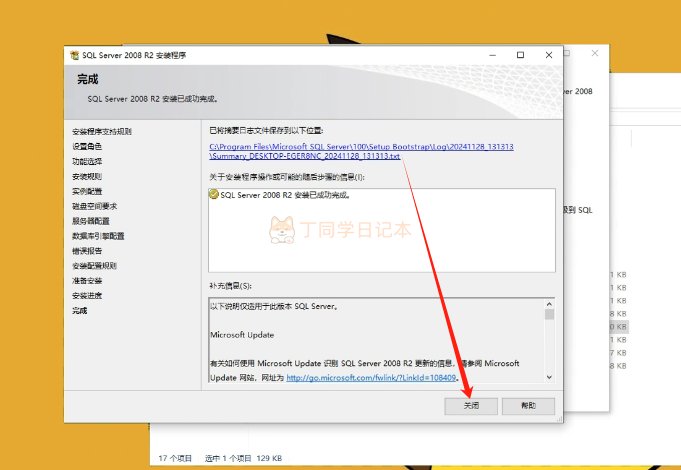Image resolution: width=681 pixels, height=470 pixels.
Task: Click the '已将摘要日志文件保存到以下位置' label
Action: pos(266,130)
